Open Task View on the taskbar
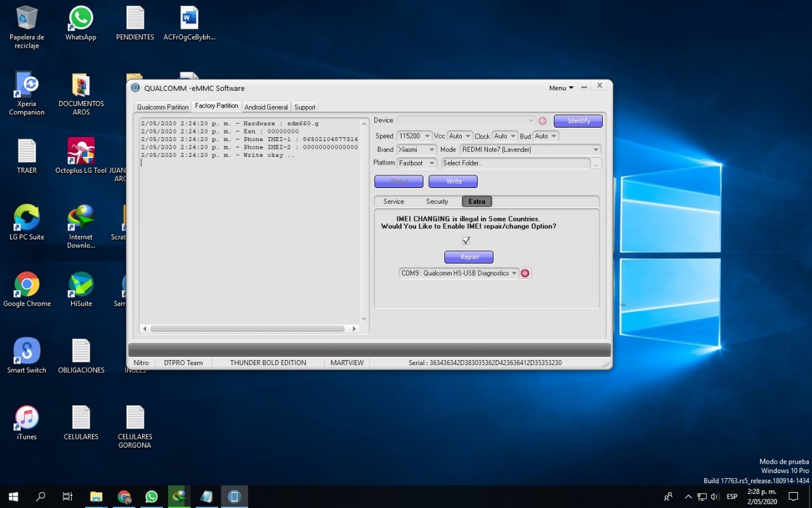Screen dimensions: 812x508 click(68, 497)
